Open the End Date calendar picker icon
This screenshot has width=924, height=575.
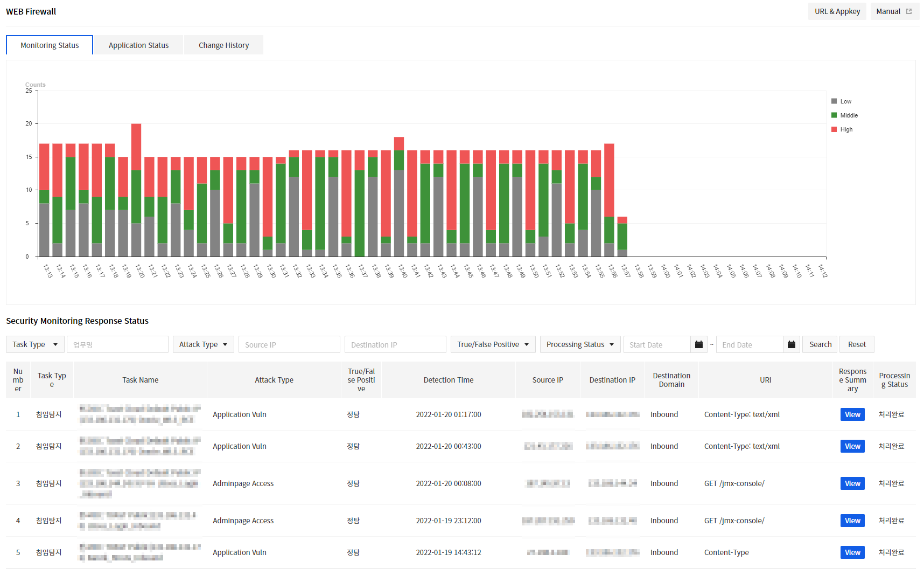pos(791,344)
